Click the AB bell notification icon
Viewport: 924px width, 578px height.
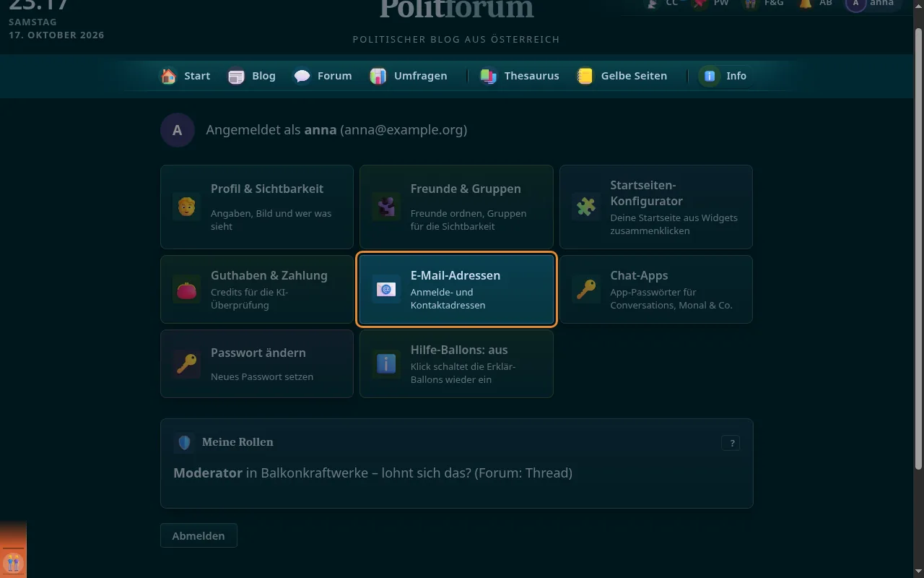coord(805,4)
